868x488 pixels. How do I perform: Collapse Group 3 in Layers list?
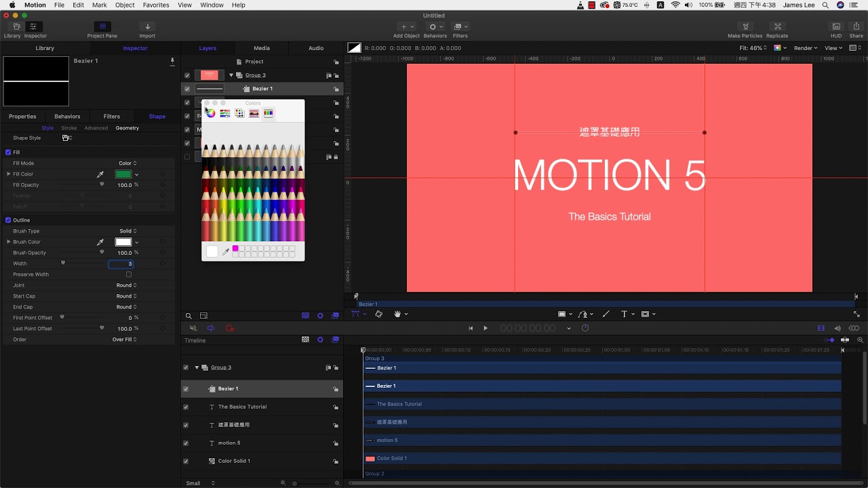[x=231, y=75]
